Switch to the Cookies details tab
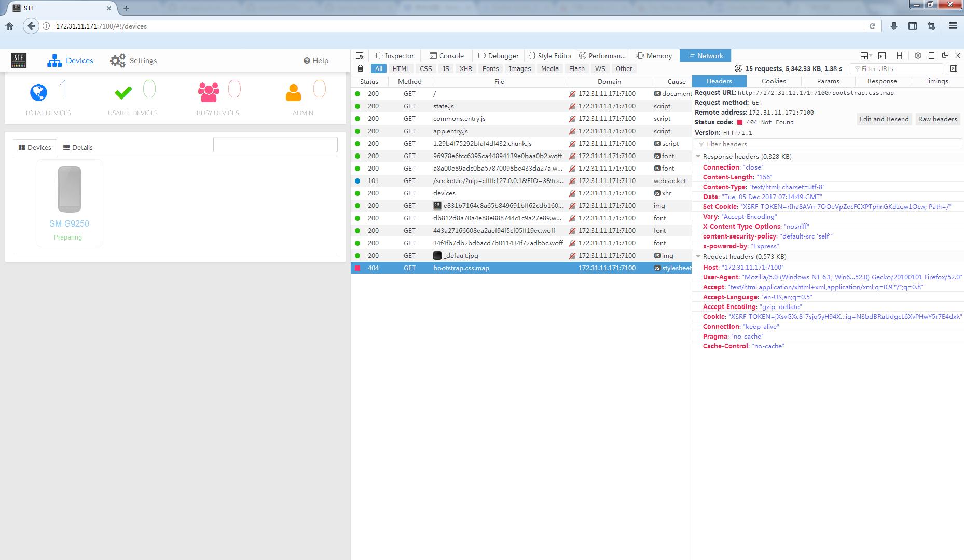 (774, 81)
